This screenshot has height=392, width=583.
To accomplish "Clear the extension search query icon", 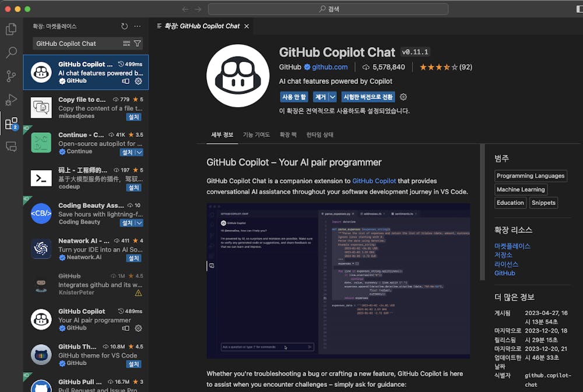I will [126, 43].
